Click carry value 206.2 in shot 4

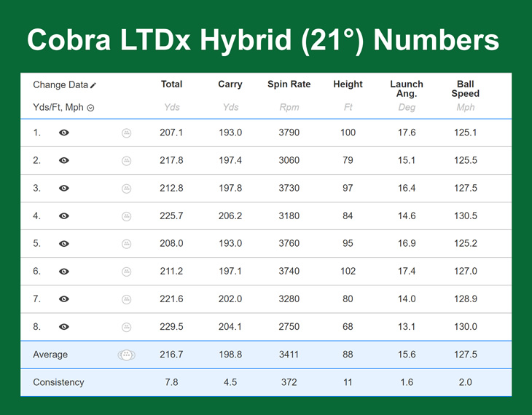(230, 216)
